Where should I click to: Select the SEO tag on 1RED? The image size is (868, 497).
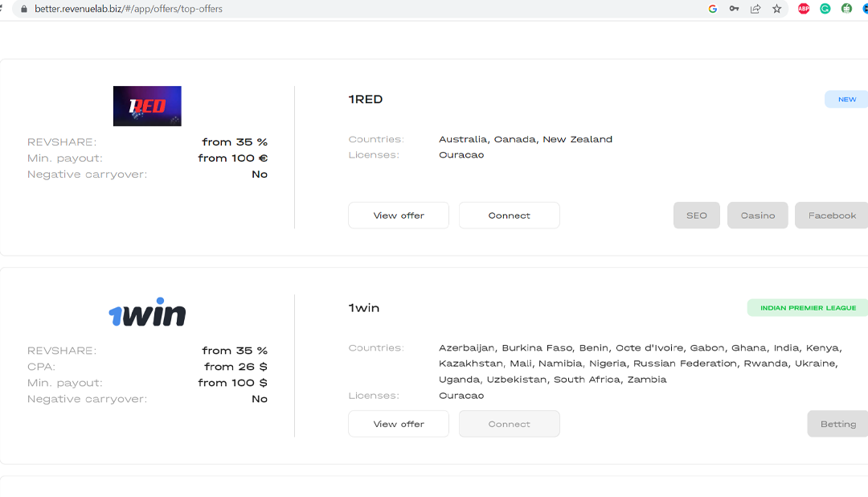tap(696, 216)
